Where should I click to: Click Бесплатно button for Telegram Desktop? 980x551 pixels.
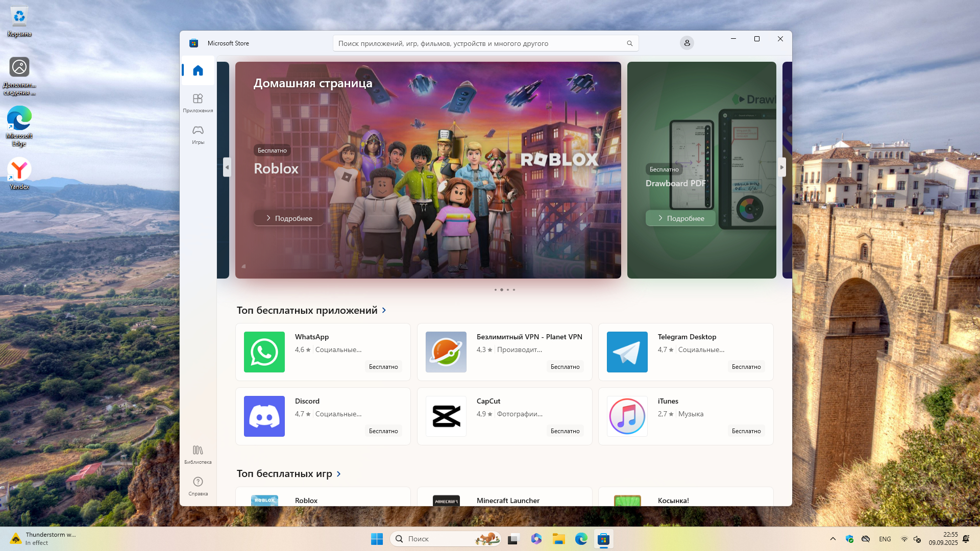click(x=746, y=367)
